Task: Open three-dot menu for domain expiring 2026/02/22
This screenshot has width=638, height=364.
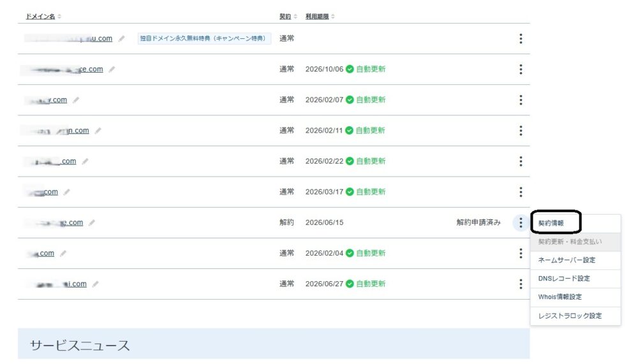Action: (x=521, y=161)
